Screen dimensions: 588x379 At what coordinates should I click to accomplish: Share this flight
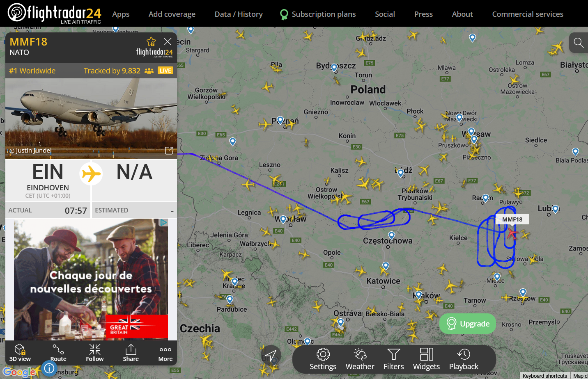point(131,353)
